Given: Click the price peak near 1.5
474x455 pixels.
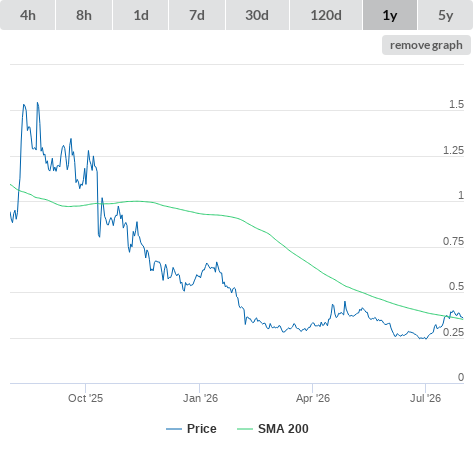Looking at the screenshot, I should (x=37, y=103).
